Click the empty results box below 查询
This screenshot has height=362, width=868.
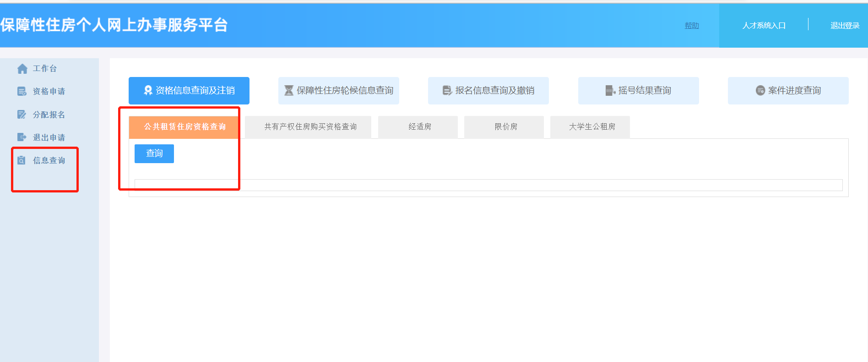coord(488,185)
